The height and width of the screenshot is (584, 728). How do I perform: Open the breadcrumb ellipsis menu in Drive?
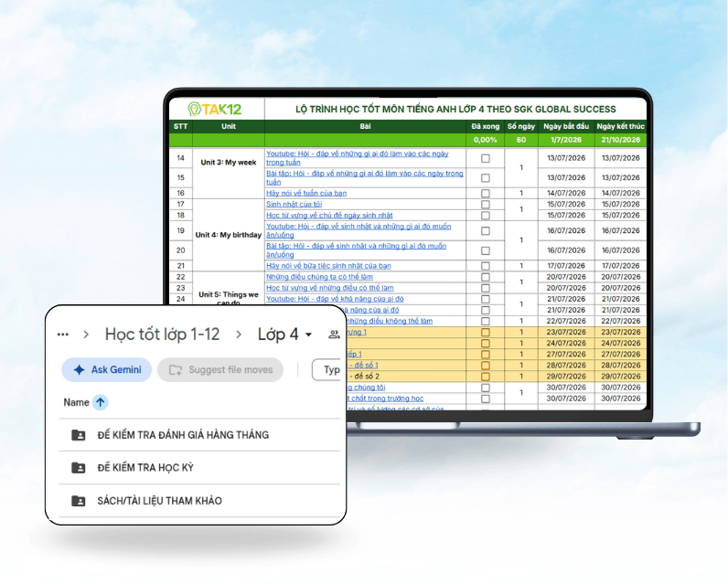(x=63, y=334)
